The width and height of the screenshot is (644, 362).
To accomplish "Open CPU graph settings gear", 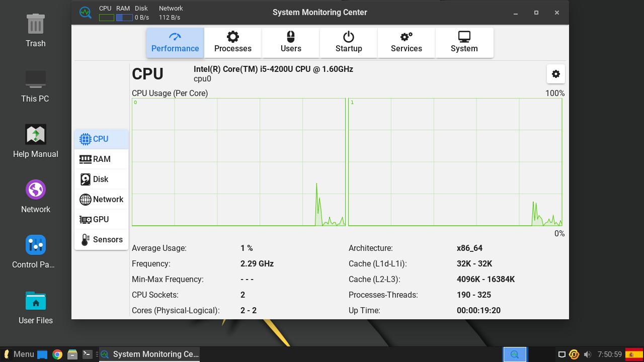I will pos(556,74).
